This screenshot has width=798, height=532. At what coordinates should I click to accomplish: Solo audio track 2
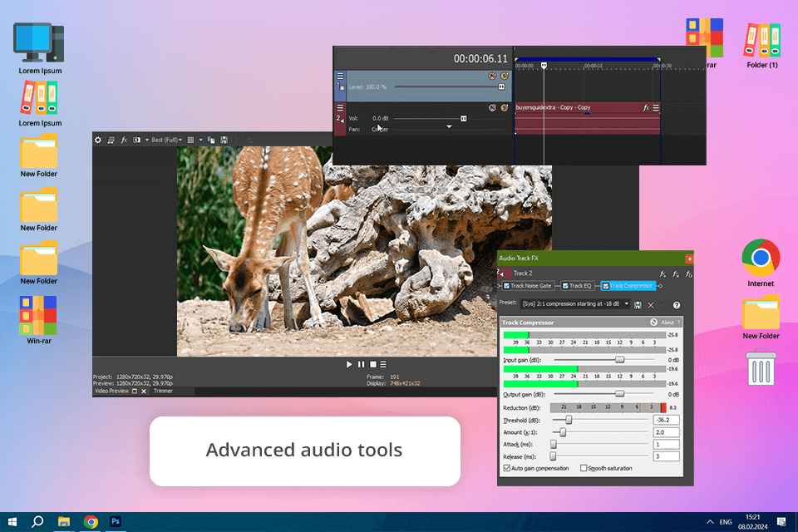pos(505,108)
